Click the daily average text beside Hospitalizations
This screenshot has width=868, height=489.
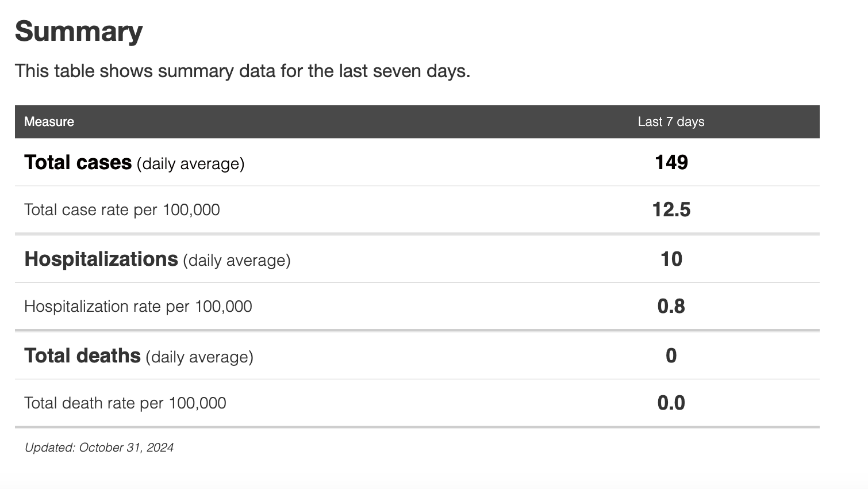(x=237, y=261)
